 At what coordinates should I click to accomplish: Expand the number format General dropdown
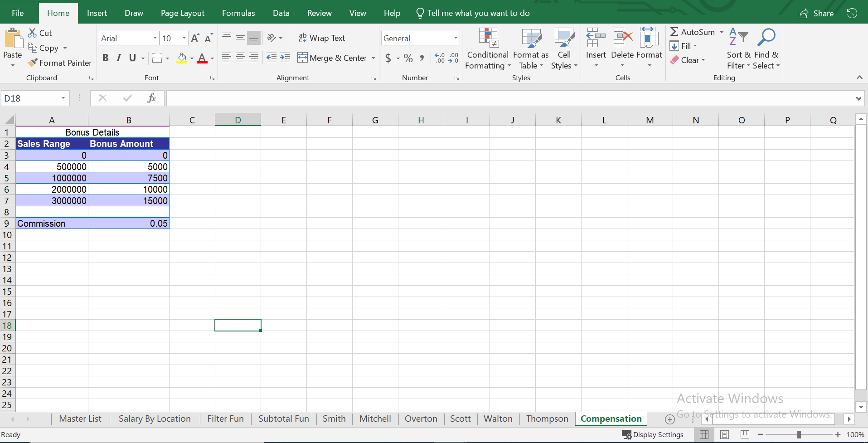point(456,38)
